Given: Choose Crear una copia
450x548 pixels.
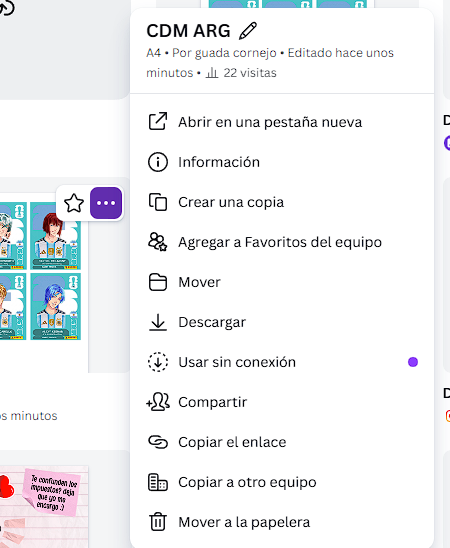Looking at the screenshot, I should (x=282, y=202).
